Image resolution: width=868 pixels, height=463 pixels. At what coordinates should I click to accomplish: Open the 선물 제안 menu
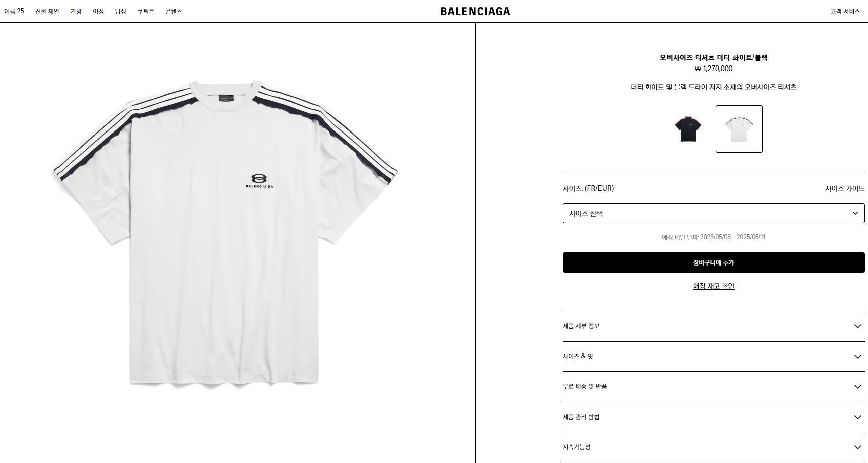[x=47, y=11]
